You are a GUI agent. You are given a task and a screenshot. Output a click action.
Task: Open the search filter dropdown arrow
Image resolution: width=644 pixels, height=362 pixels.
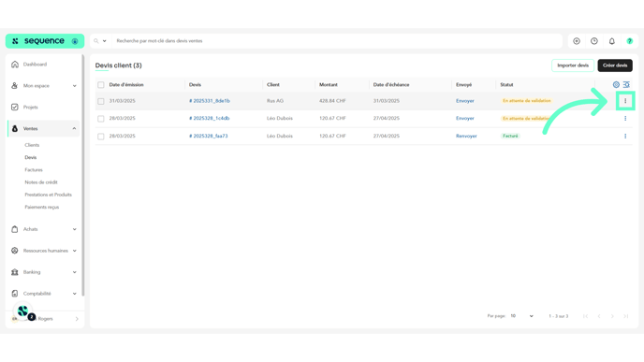[104, 41]
